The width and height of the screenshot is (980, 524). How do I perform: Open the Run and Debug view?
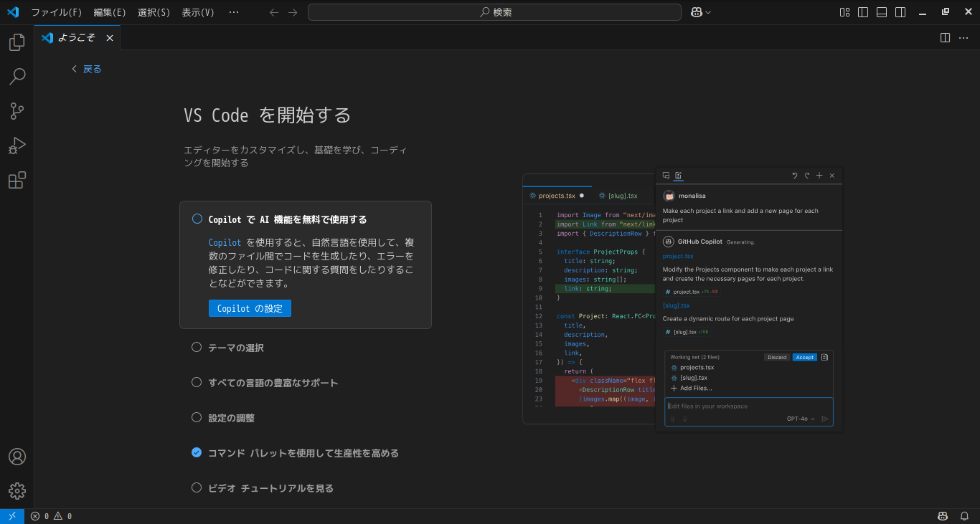coord(17,146)
